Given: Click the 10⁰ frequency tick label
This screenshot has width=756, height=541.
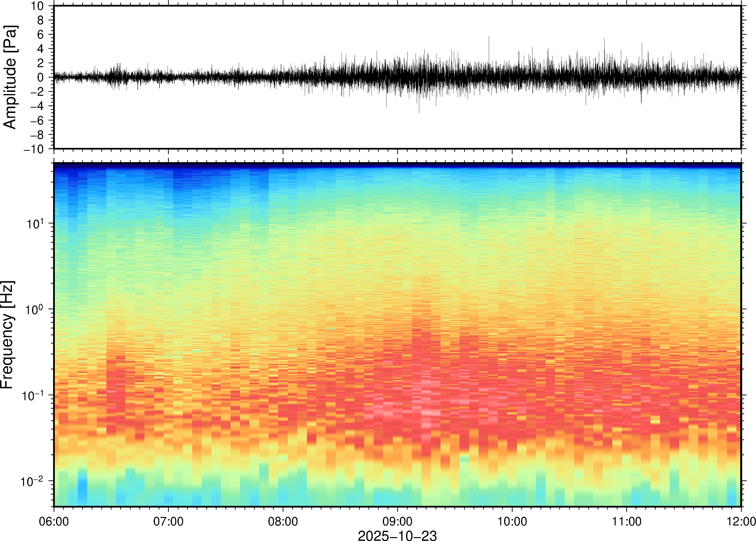Looking at the screenshot, I should click(x=35, y=309).
